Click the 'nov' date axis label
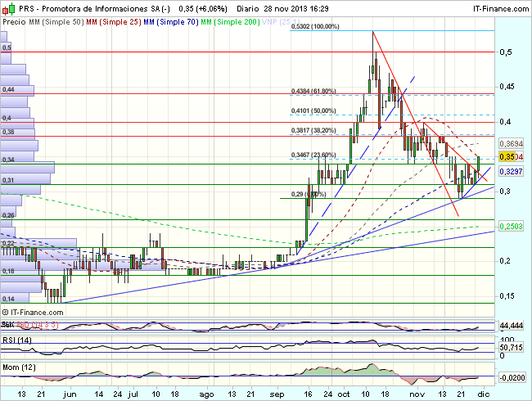 click(x=417, y=394)
